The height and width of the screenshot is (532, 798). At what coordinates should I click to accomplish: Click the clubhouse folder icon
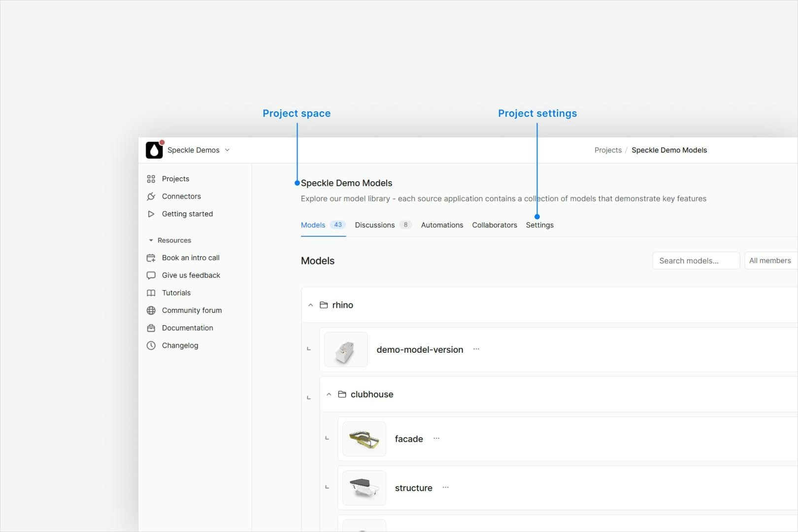342,395
